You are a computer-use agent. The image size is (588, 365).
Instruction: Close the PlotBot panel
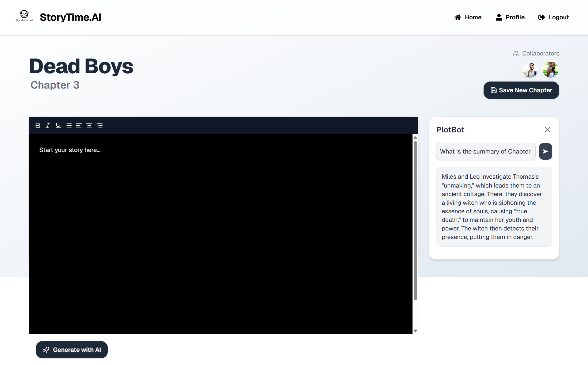548,130
